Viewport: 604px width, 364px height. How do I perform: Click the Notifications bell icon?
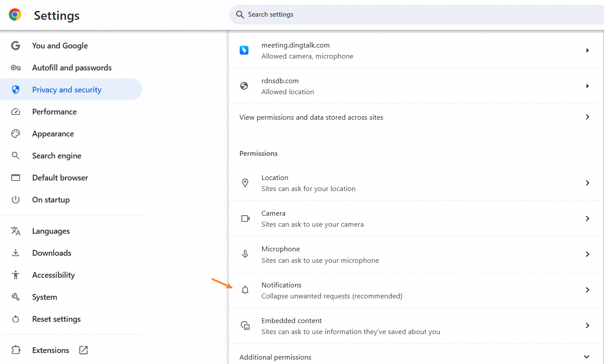pos(245,290)
